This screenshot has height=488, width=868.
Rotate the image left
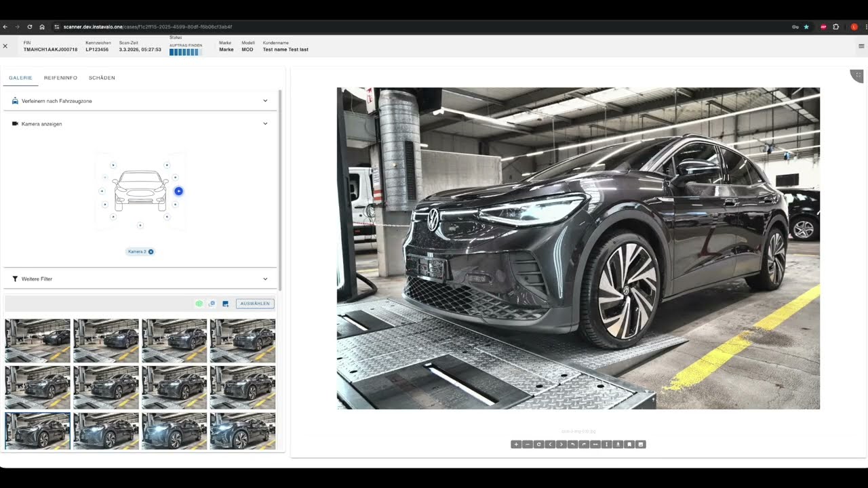(x=573, y=445)
